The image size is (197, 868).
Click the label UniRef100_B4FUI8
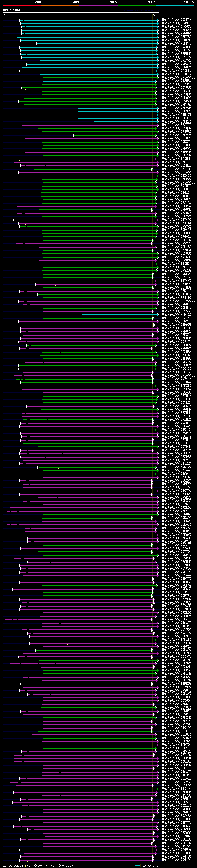pos(177,196)
